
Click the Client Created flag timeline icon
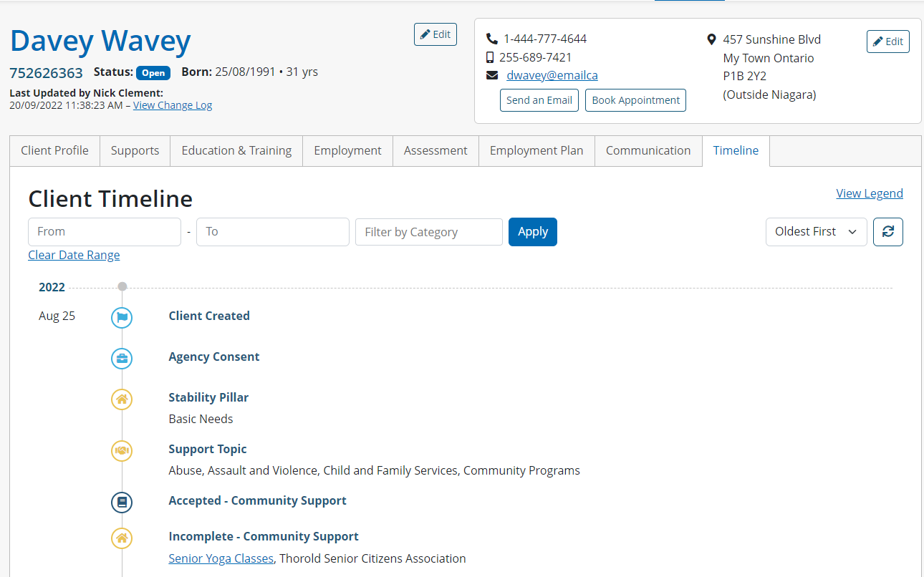coord(122,317)
